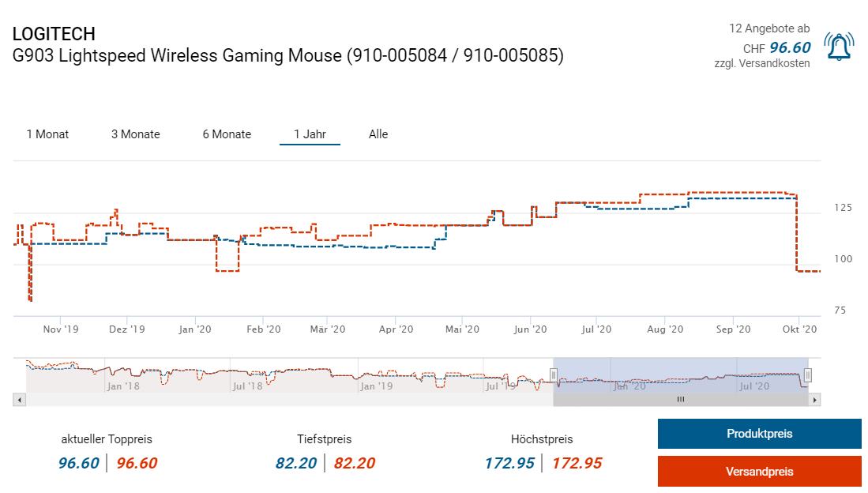This screenshot has height=493, width=868.
Task: Select the 1 Jahr tab
Action: tap(310, 134)
